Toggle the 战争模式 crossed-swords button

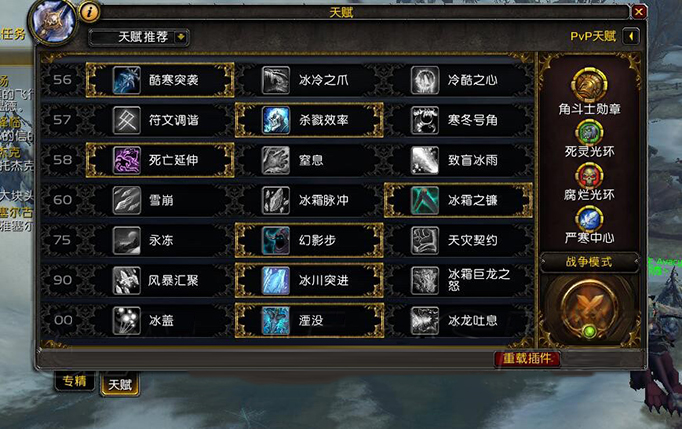click(589, 309)
